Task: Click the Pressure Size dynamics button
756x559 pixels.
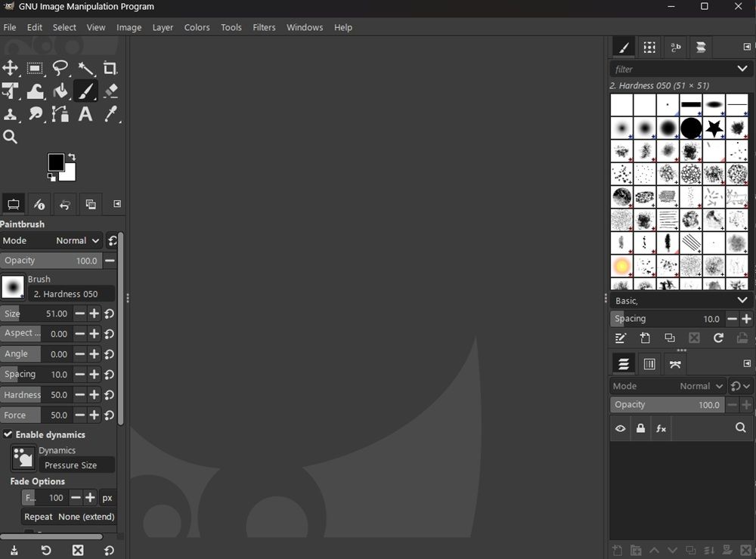Action: pos(76,465)
